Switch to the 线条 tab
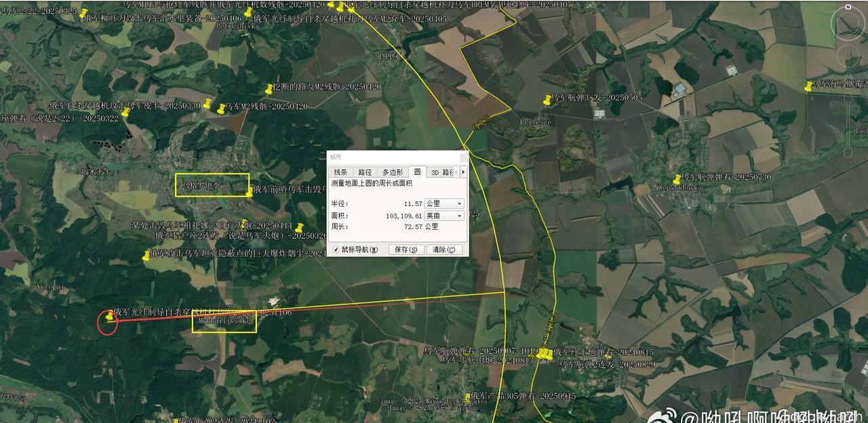This screenshot has height=423, width=868. (x=340, y=172)
